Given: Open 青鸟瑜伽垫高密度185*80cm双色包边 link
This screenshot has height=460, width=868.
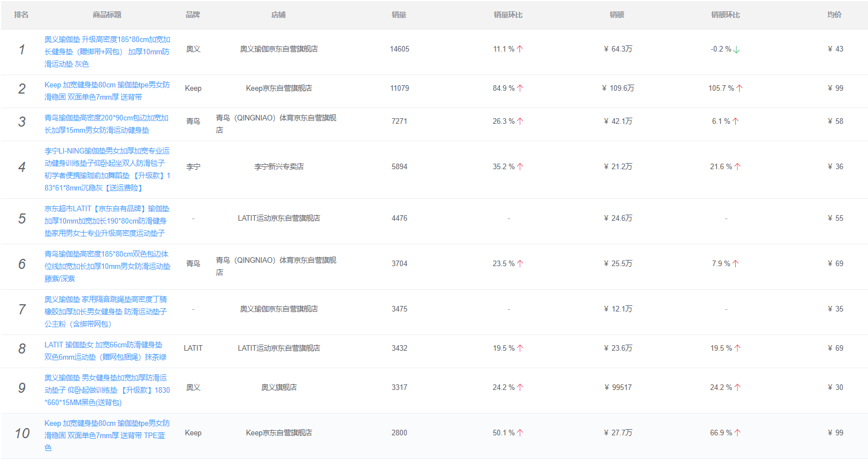Looking at the screenshot, I should click(x=107, y=266).
